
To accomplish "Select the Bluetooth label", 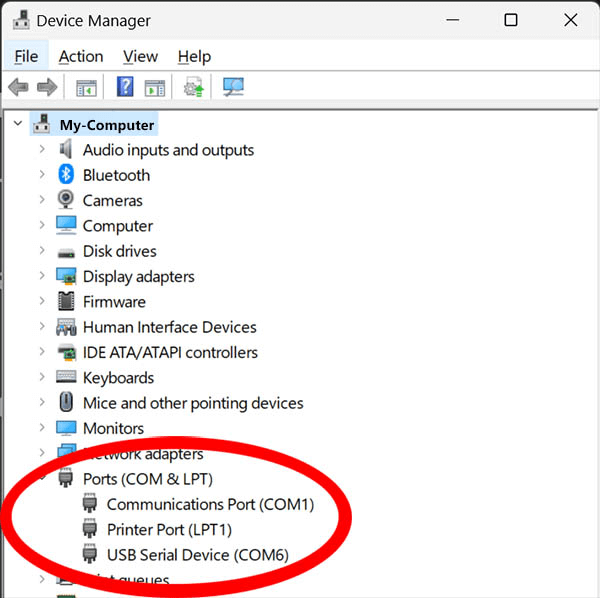I will tap(116, 175).
